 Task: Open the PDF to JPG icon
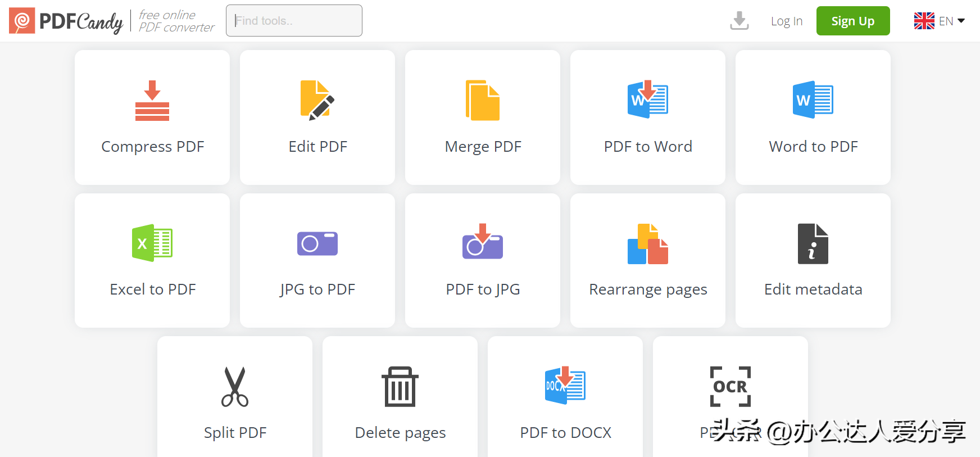click(x=483, y=241)
